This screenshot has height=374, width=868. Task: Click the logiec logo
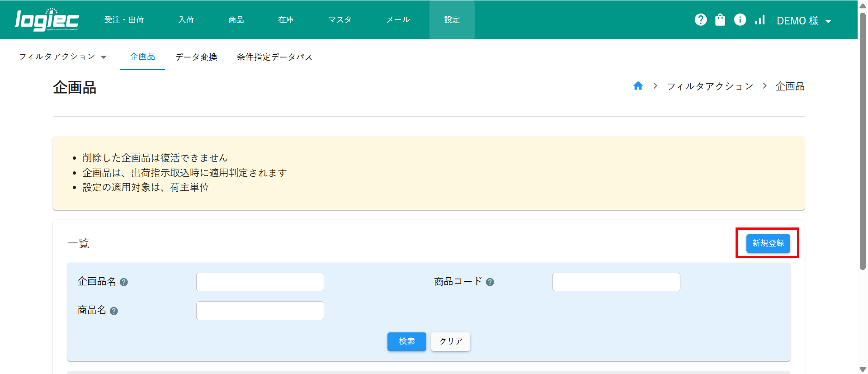point(47,20)
